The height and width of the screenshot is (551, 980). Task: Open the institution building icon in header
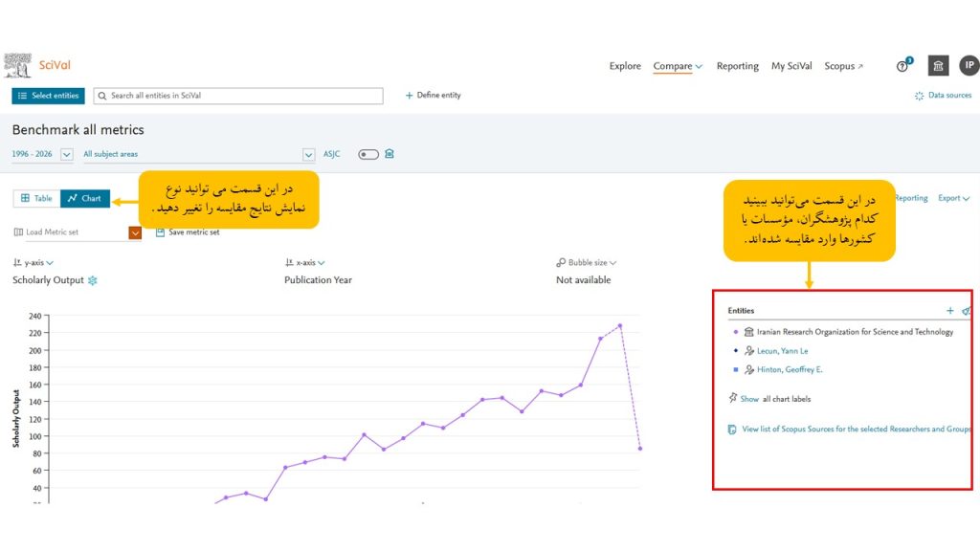click(x=938, y=66)
